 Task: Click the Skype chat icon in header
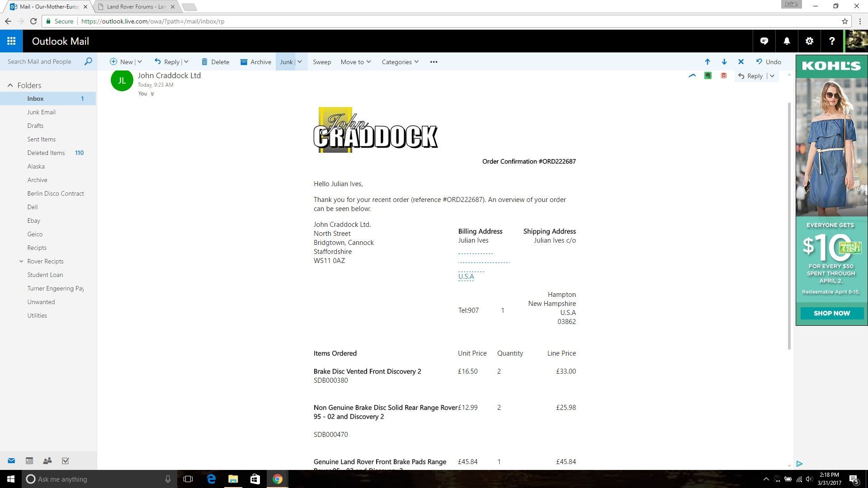[x=764, y=41]
